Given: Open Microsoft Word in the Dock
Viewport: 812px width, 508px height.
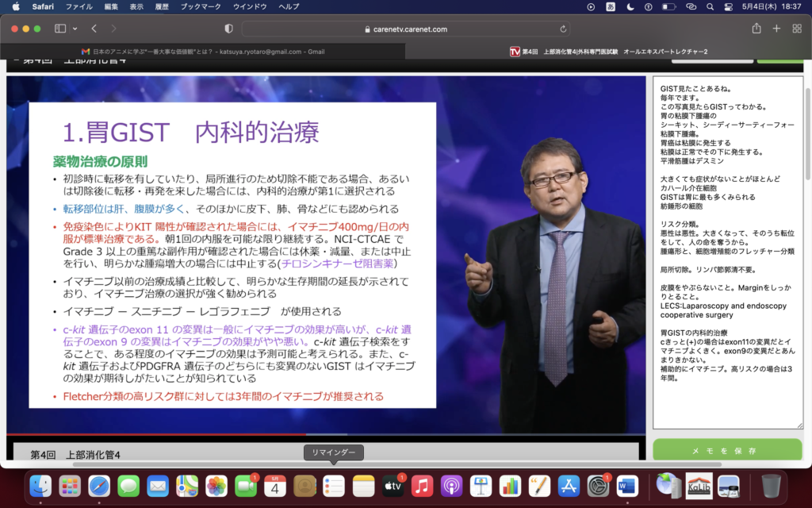Looking at the screenshot, I should coord(627,486).
